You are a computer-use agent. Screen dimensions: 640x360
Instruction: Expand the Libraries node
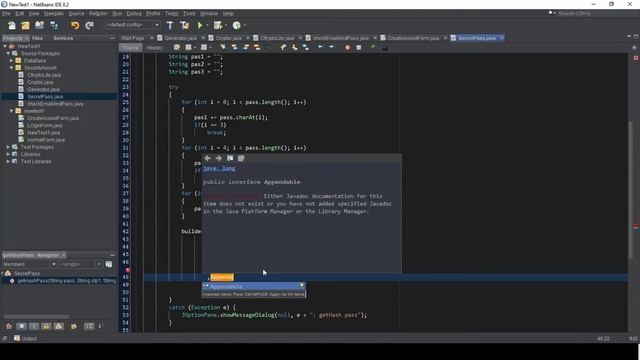point(8,154)
